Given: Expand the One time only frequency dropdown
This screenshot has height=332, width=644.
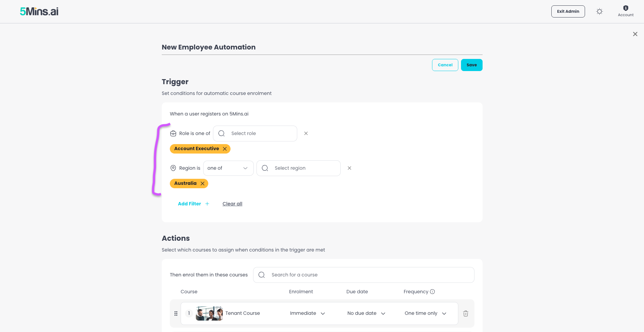Looking at the screenshot, I should [x=426, y=313].
